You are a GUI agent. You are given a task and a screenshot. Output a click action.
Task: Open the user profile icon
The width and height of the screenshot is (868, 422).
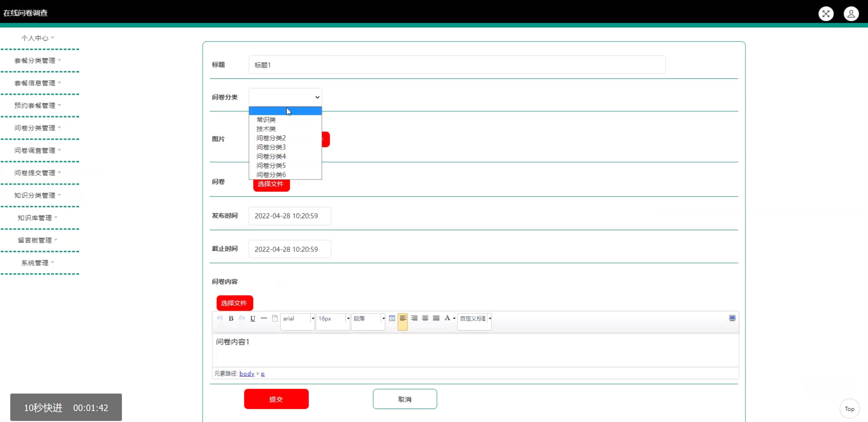point(851,14)
